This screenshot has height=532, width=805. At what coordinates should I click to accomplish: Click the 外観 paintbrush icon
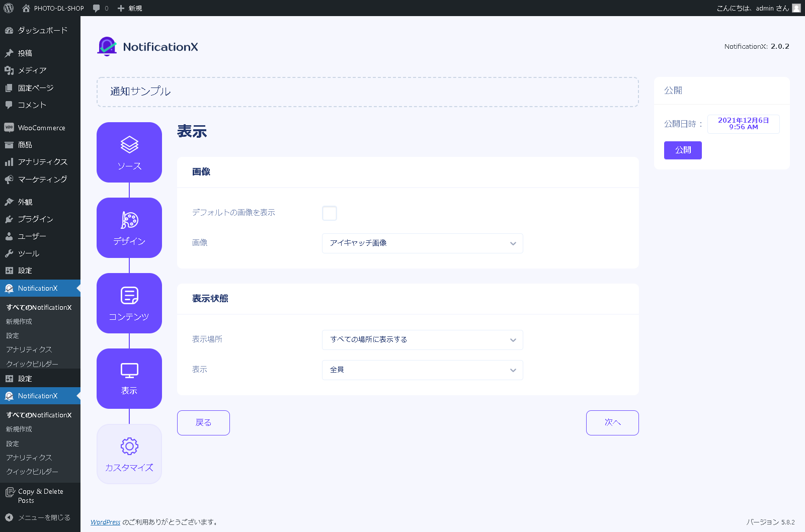tap(9, 202)
